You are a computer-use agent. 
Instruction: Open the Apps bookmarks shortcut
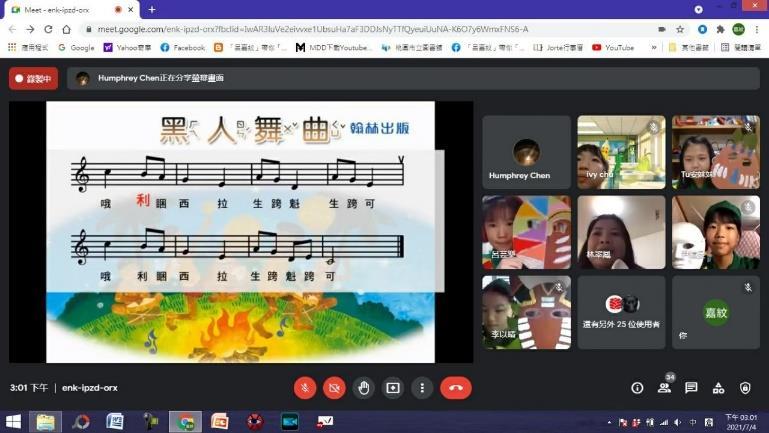coord(28,48)
